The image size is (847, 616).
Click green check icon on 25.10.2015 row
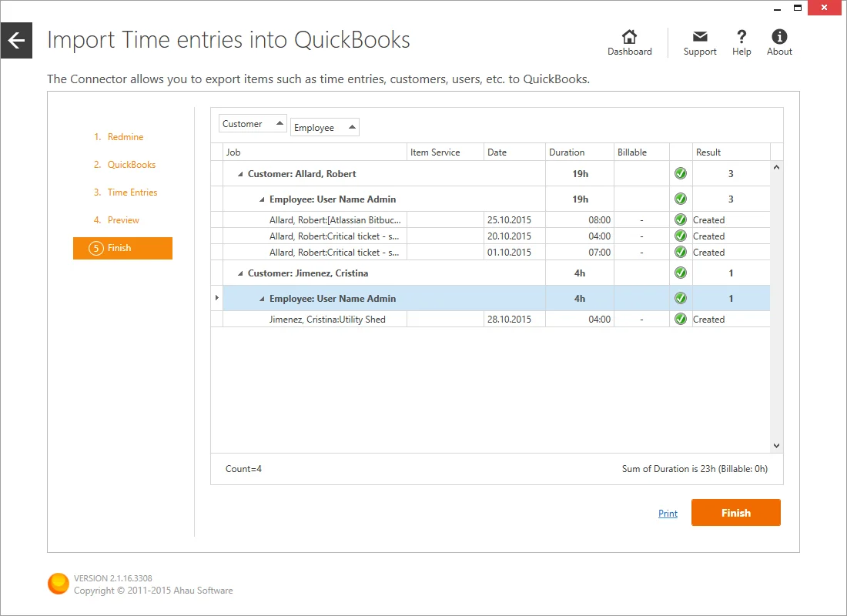tap(681, 220)
